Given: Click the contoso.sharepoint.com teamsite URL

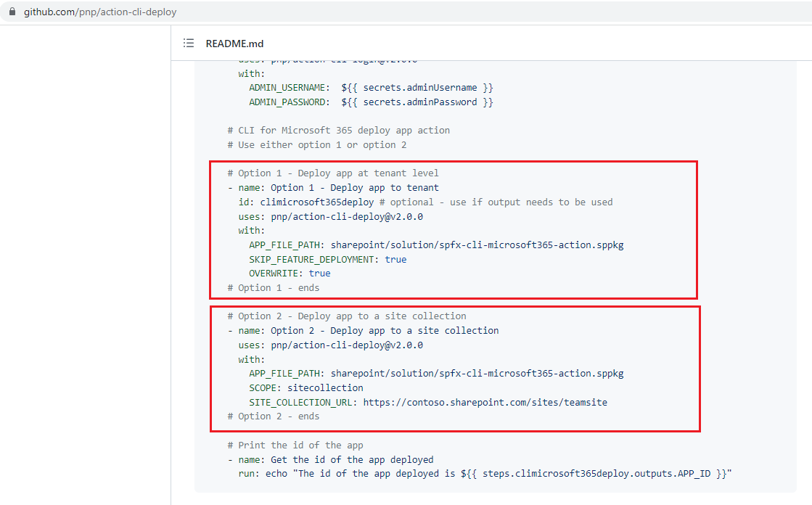Looking at the screenshot, I should pos(485,402).
